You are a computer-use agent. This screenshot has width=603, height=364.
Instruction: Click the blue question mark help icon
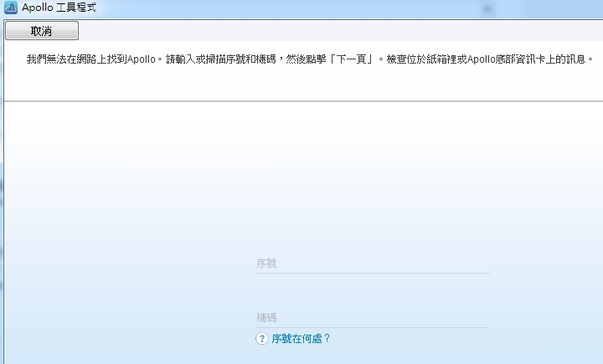[x=262, y=339]
